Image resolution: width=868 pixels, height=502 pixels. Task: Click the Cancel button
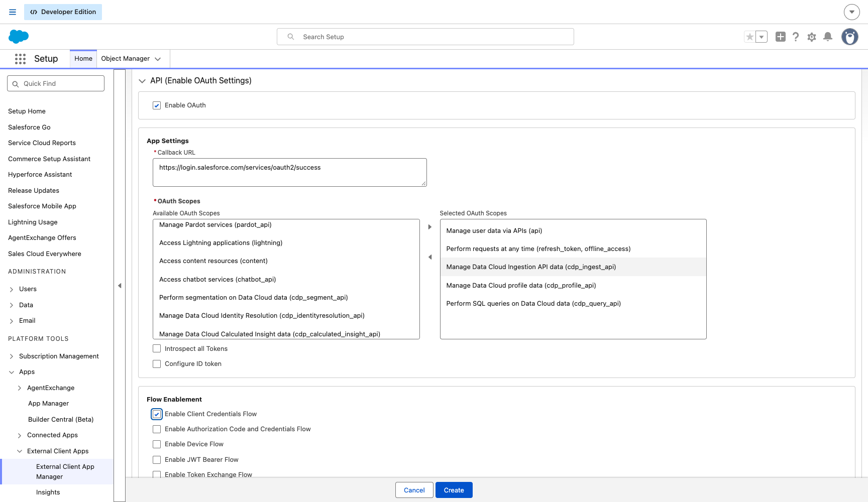[414, 490]
